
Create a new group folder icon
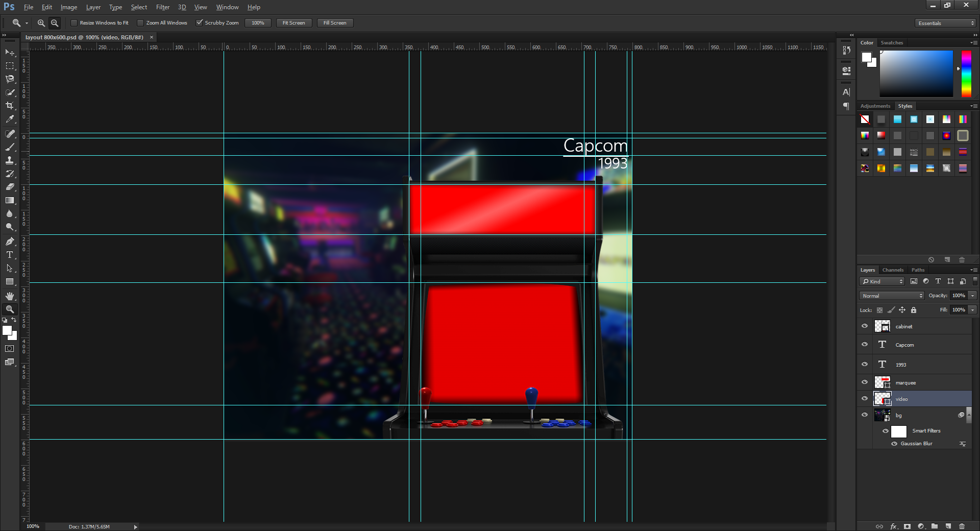935,526
